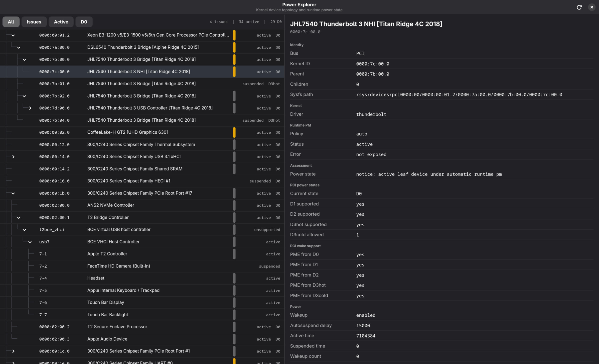The width and height of the screenshot is (599, 364).
Task: Expand the 0000:7d:00.0 USB Controller node
Action: pos(30,108)
